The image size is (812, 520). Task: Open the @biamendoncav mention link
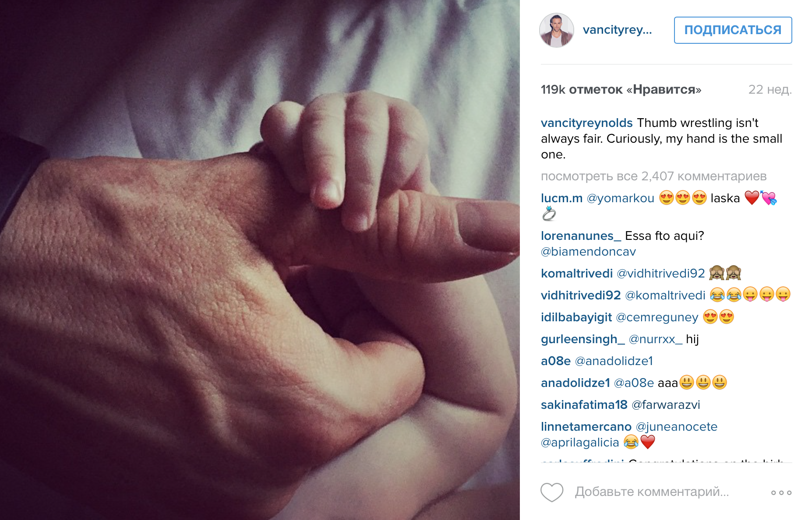coord(588,251)
